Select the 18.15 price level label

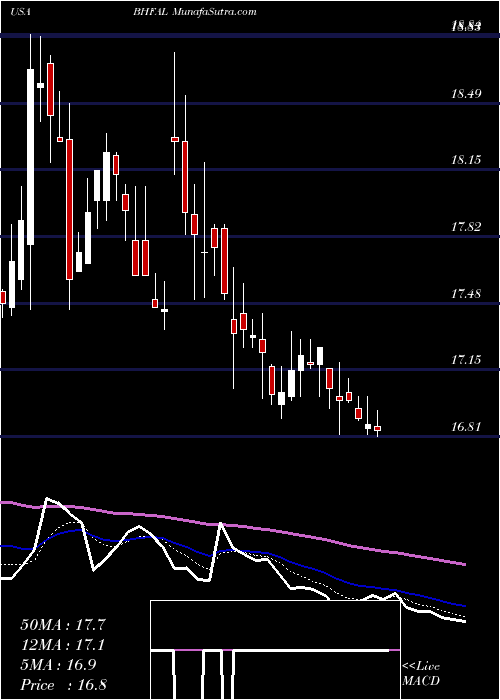click(466, 160)
